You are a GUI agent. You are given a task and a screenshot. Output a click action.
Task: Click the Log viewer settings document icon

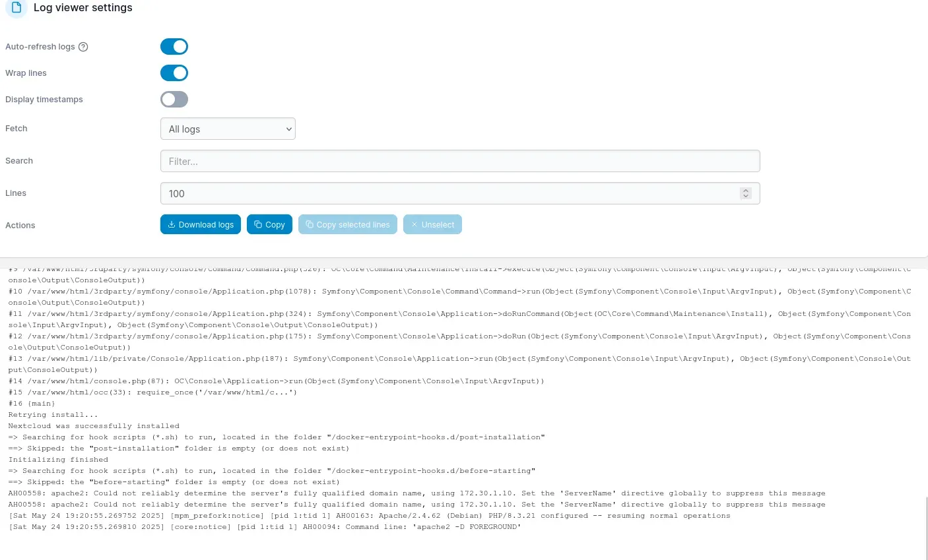pos(17,7)
